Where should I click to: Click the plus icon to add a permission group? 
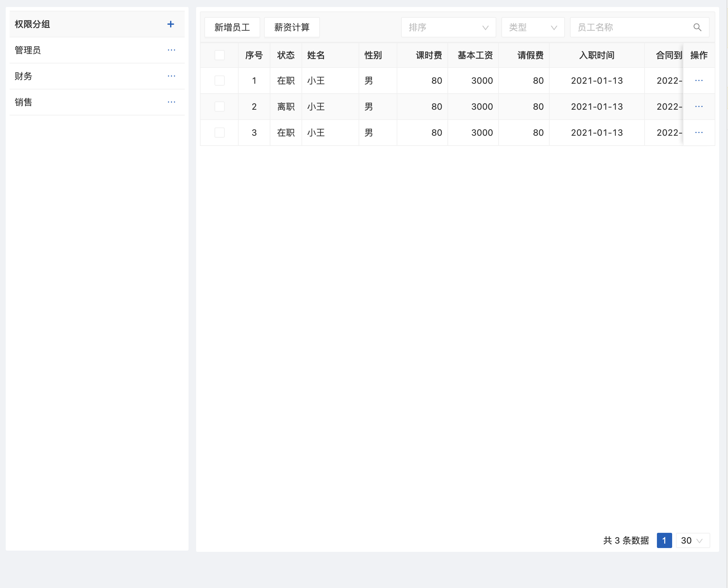(x=171, y=24)
